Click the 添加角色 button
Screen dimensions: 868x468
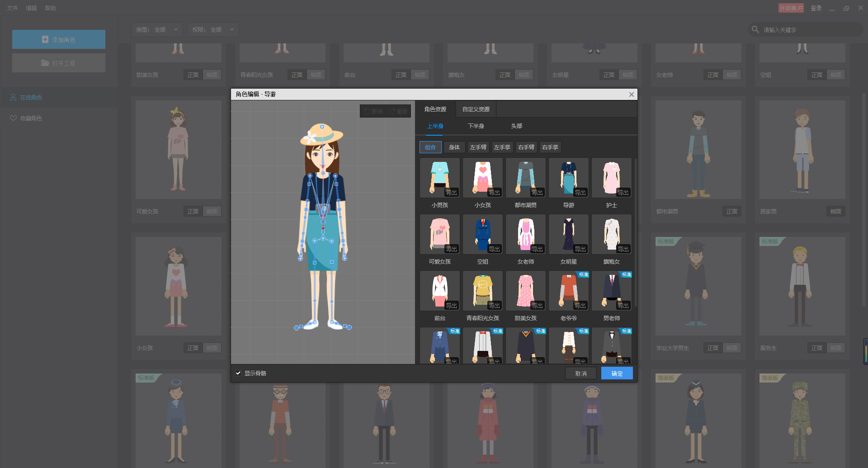[x=59, y=39]
